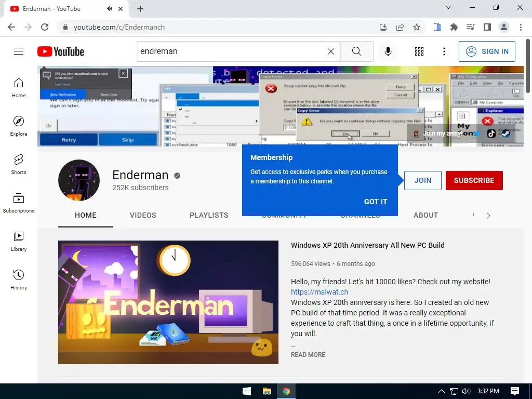
Task: Open the Chrome three-dot menu
Action: pos(521,27)
